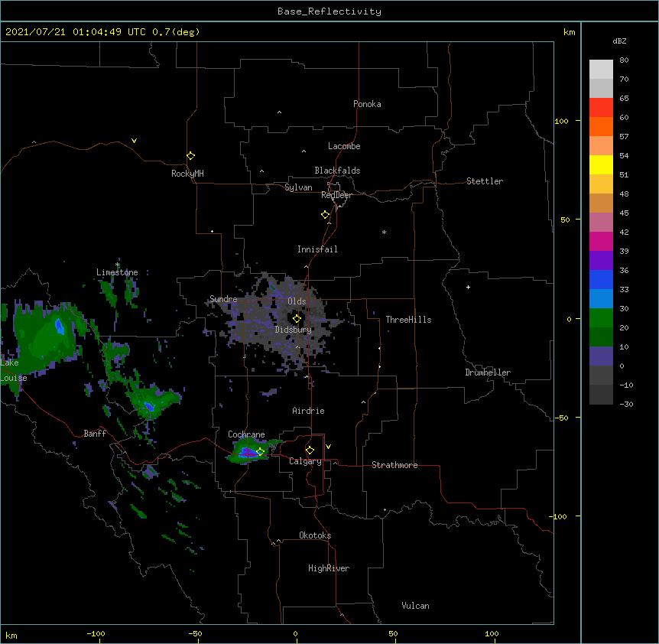Screen dimensions: 659x644
Task: Pick the magenta 39–42 dBZ legend band
Action: (x=601, y=241)
